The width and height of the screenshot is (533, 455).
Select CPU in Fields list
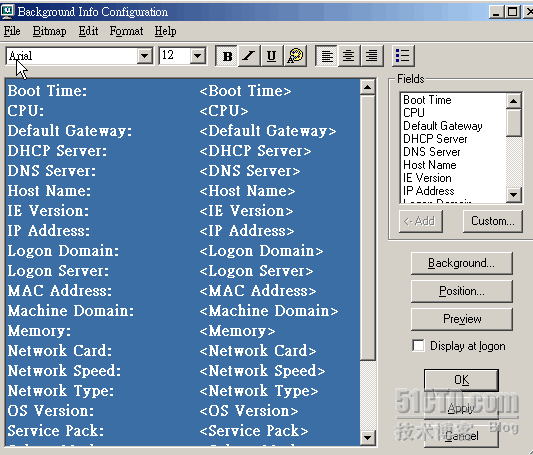414,113
